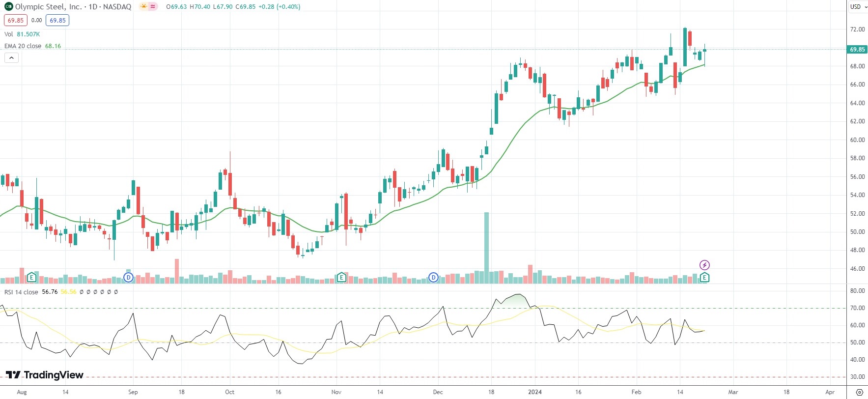The height and width of the screenshot is (399, 868).
Task: Select the EMA 20 close legend label
Action: pyautogui.click(x=23, y=46)
